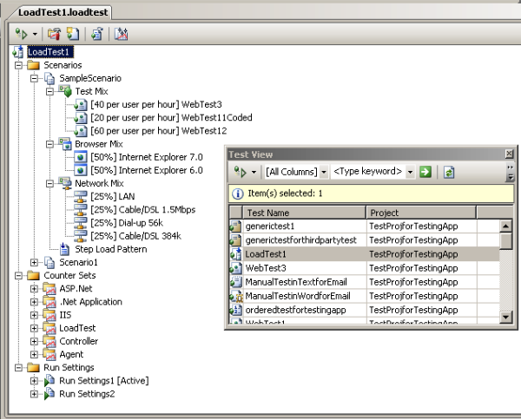Screen dimensions: 521x420
Task: Click the Internet Explorer 6.0 globe icon
Action: tap(81, 170)
